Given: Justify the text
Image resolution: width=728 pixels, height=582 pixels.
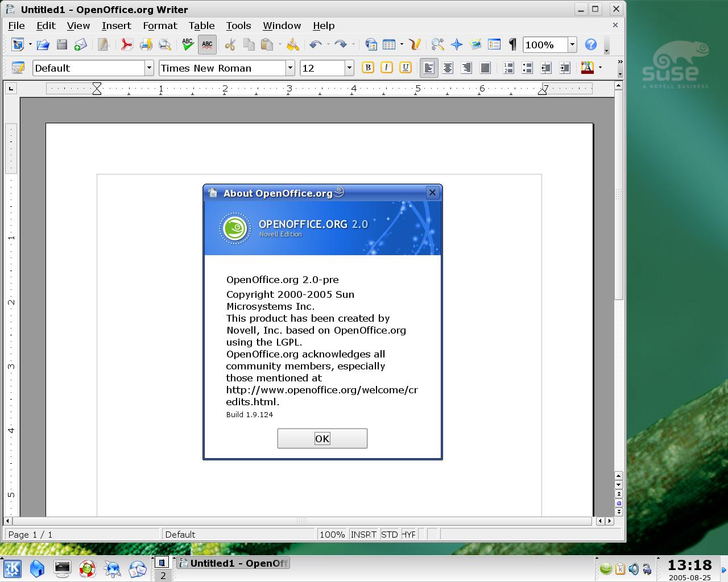Looking at the screenshot, I should coord(485,68).
